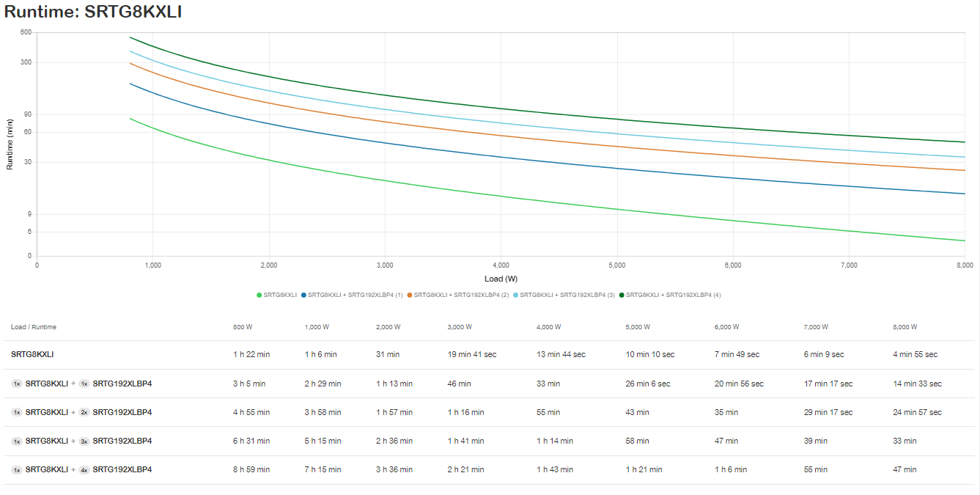Click the 'Runtime (min)' y-axis title
Viewport: 980px width, 495px height.
pyautogui.click(x=10, y=144)
